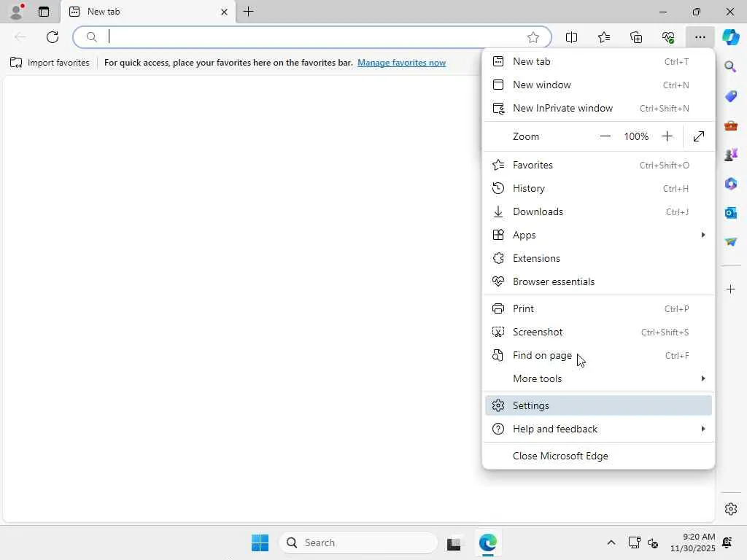Open the sidebar Tools briefcase icon

(x=731, y=125)
